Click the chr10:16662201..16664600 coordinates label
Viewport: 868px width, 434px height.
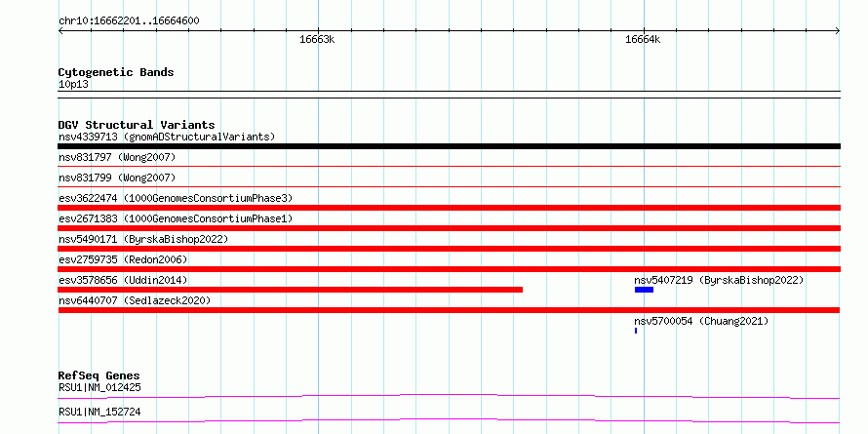tap(129, 21)
